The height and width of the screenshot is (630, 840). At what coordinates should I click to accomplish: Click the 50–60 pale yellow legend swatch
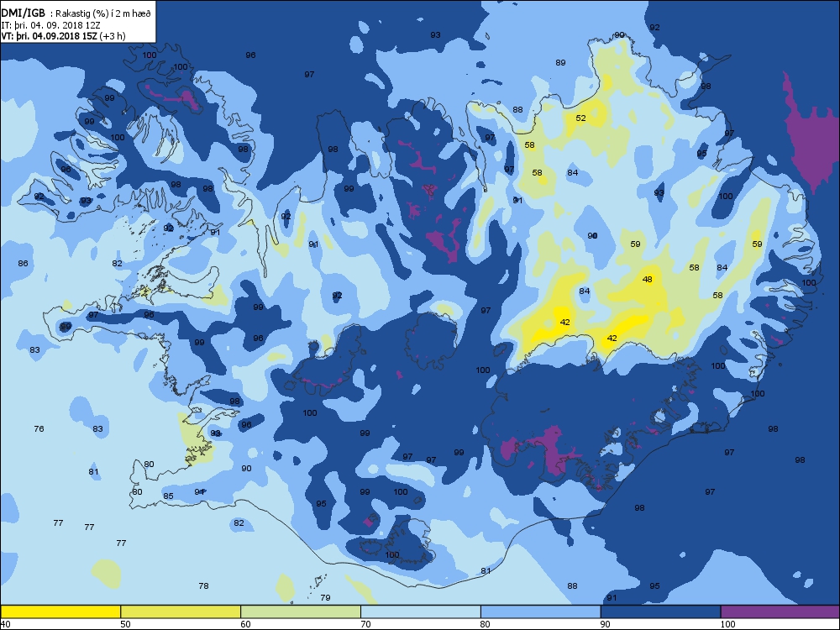coord(181,612)
